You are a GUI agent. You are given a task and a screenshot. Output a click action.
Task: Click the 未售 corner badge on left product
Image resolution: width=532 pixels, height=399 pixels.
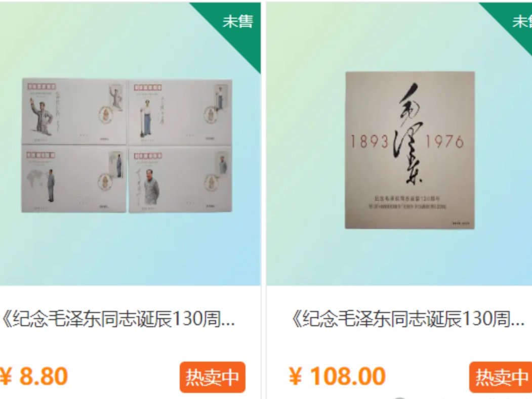coord(237,22)
